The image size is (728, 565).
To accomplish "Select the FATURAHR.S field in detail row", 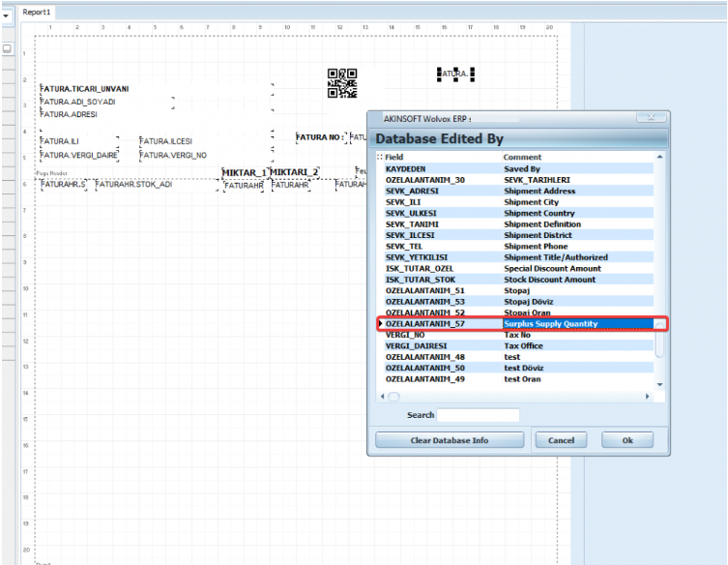I will tap(63, 185).
